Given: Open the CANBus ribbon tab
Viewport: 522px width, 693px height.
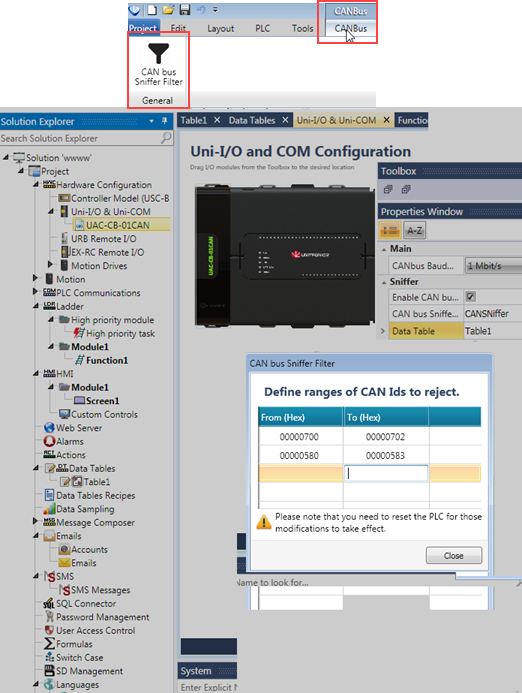Looking at the screenshot, I should tap(351, 28).
